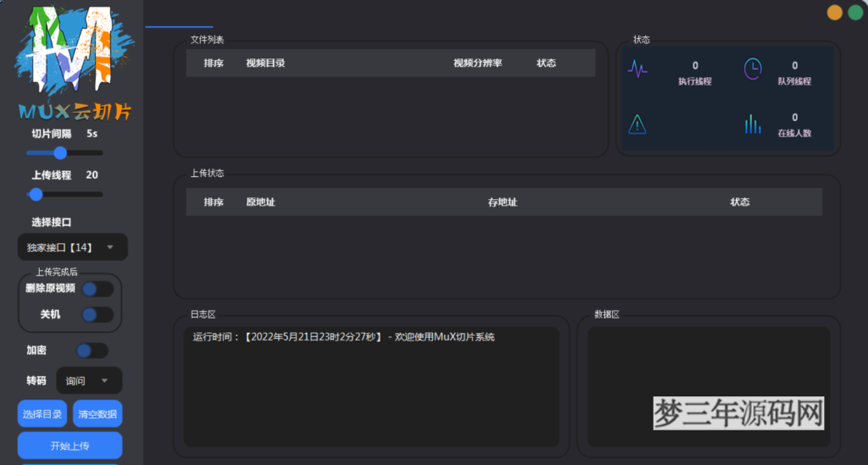Viewport: 868px width, 465px height.
Task: Click the clock icon for 队列线程
Action: click(x=753, y=69)
